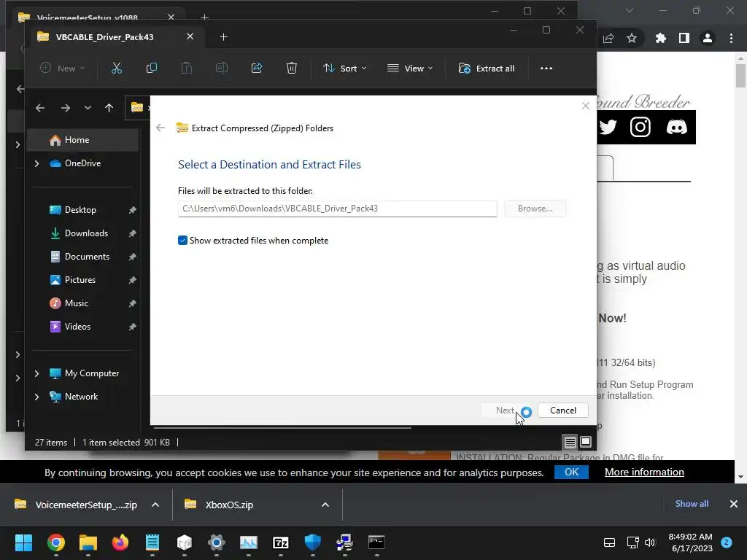Open Videos quick access folder
Image resolution: width=747 pixels, height=560 pixels.
(77, 326)
